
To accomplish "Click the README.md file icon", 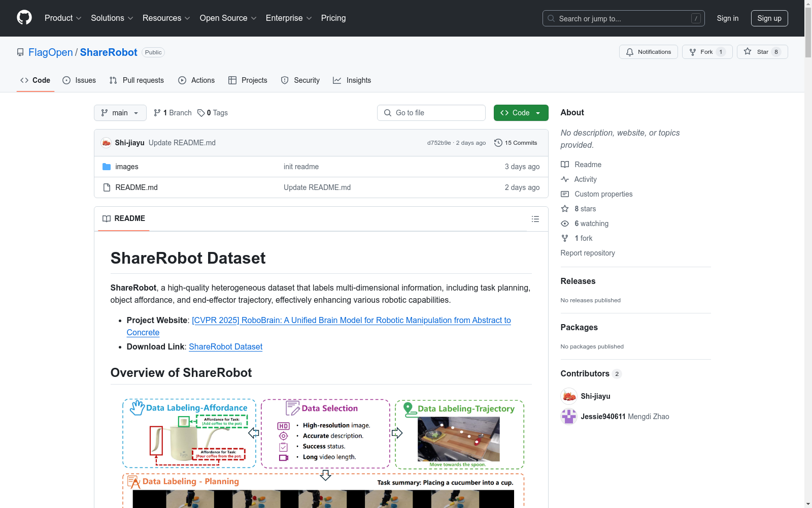I will click(x=107, y=187).
